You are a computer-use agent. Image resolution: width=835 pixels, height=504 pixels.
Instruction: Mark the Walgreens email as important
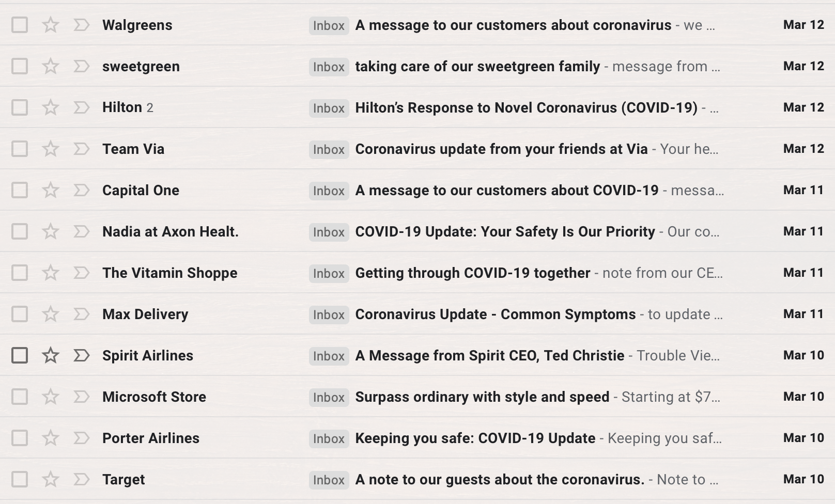tap(81, 25)
